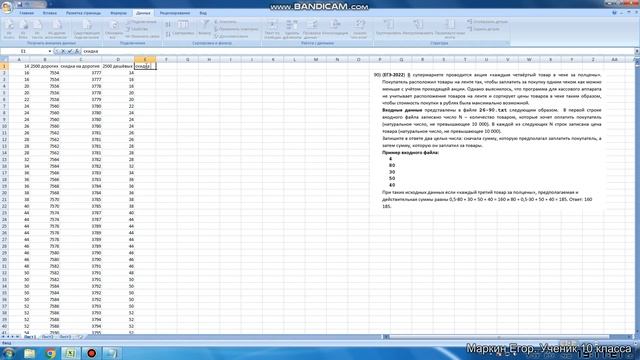This screenshot has width=640, height=360.
Task: Open File Explorer from taskbar
Action: point(29,353)
